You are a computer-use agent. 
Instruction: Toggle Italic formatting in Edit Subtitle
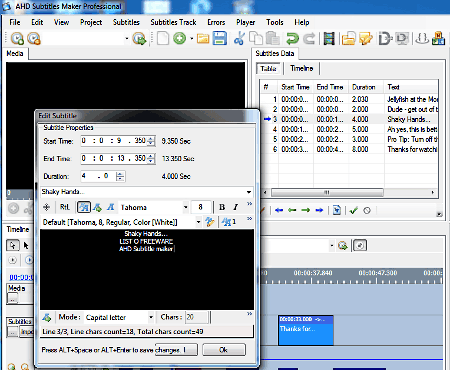click(235, 207)
